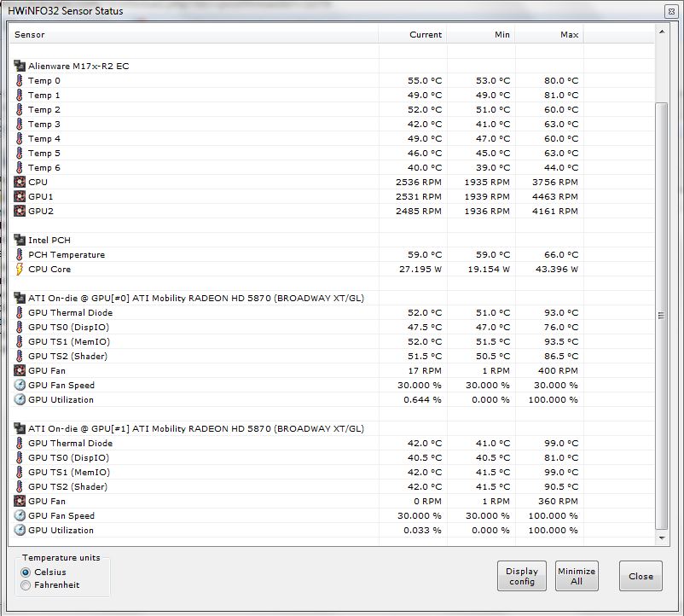This screenshot has height=616, width=684.
Task: Click the thermometer icon for Temp 3
Action: click(20, 124)
